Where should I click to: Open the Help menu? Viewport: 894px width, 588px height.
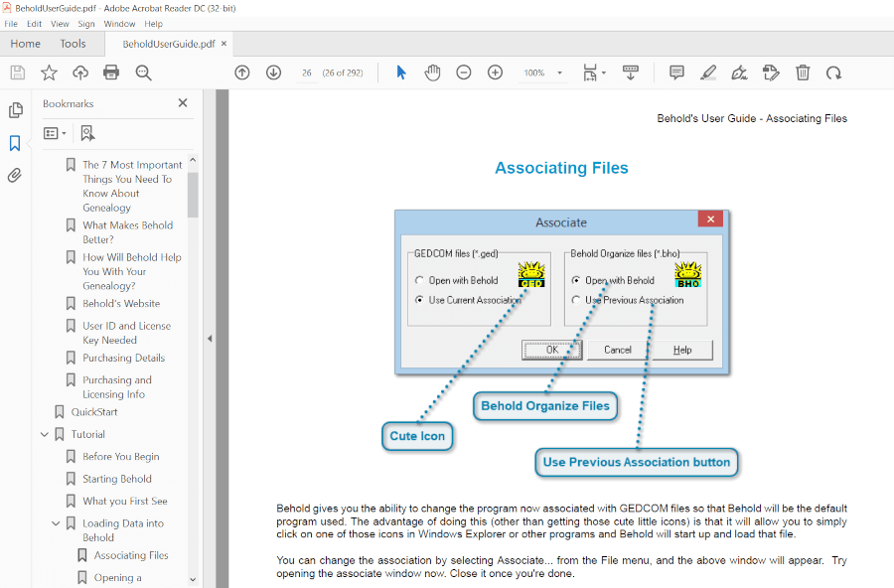pos(153,24)
